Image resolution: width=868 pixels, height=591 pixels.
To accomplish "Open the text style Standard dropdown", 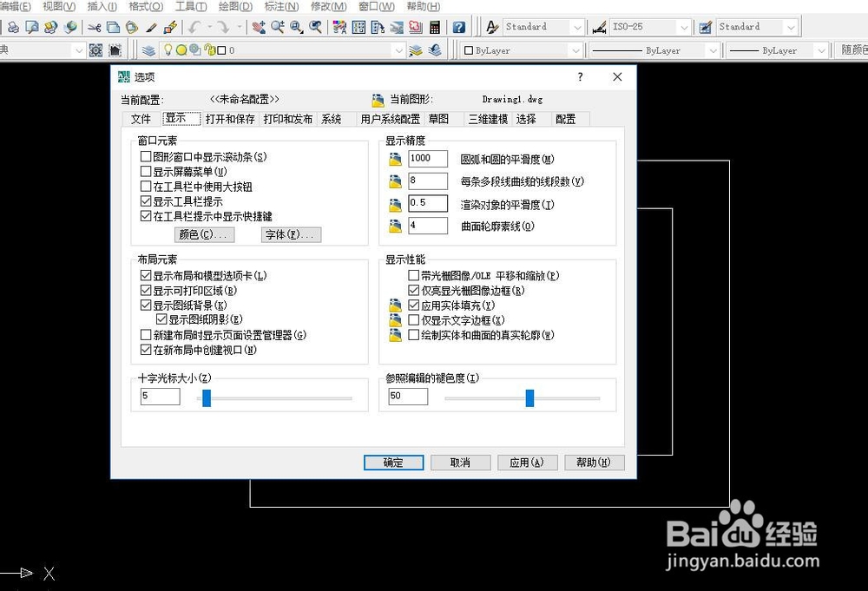I will tap(577, 27).
